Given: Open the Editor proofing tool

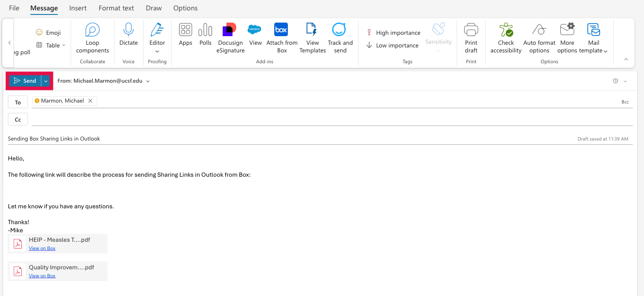Looking at the screenshot, I should coord(157,35).
